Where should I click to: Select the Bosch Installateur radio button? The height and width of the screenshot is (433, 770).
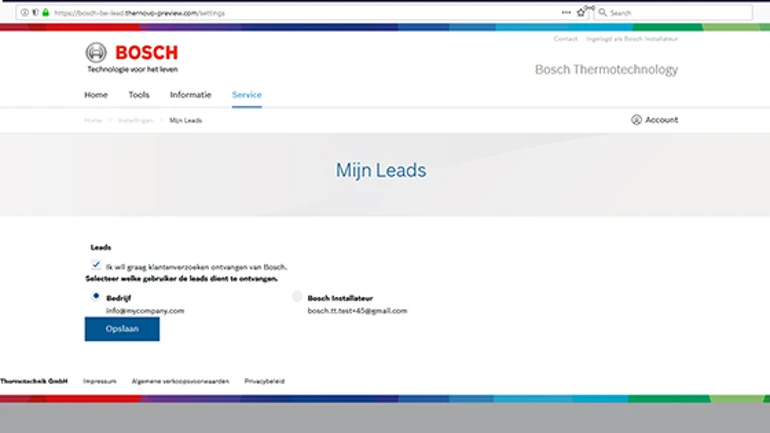click(x=297, y=297)
